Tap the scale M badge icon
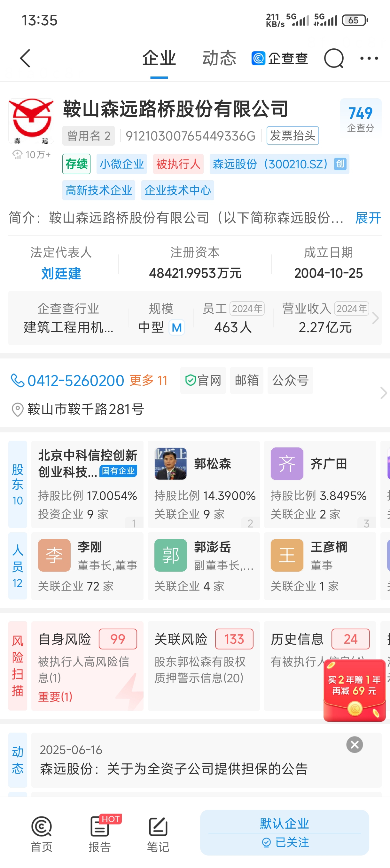 pos(177,327)
